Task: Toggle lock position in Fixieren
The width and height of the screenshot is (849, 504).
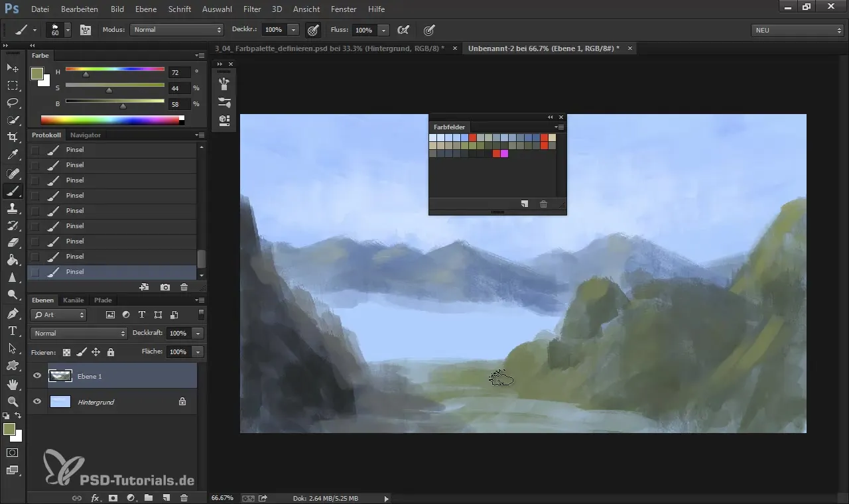Action: click(96, 352)
